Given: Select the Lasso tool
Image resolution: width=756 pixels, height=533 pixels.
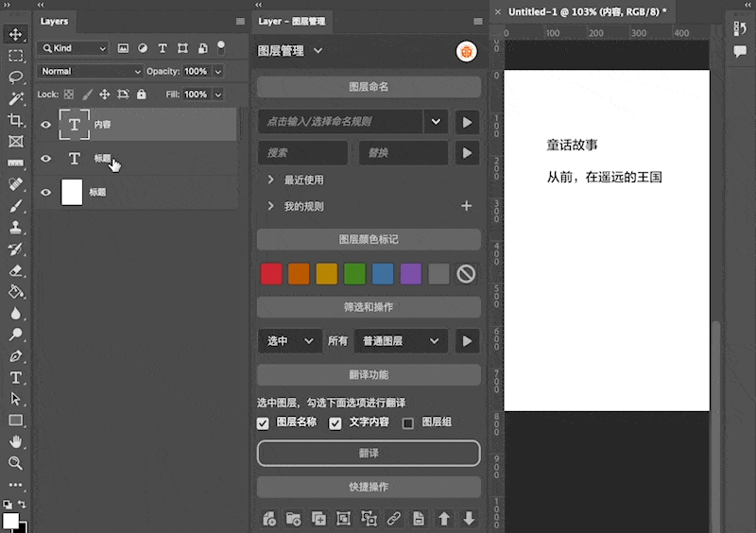Looking at the screenshot, I should click(x=15, y=77).
